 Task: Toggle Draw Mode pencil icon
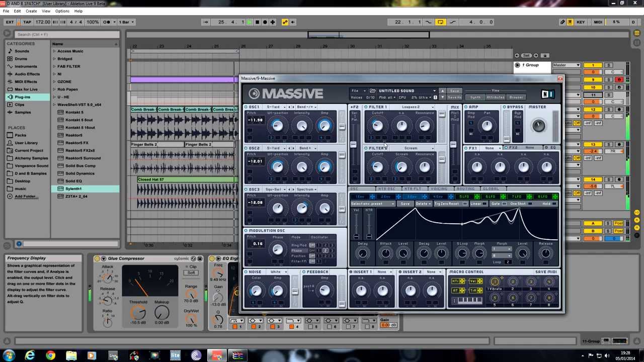[562, 22]
